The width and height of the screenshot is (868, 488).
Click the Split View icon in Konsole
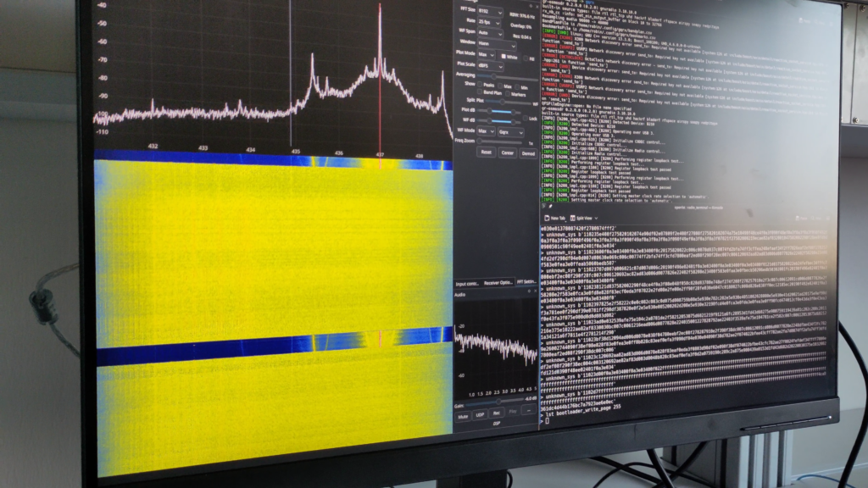[x=573, y=219]
